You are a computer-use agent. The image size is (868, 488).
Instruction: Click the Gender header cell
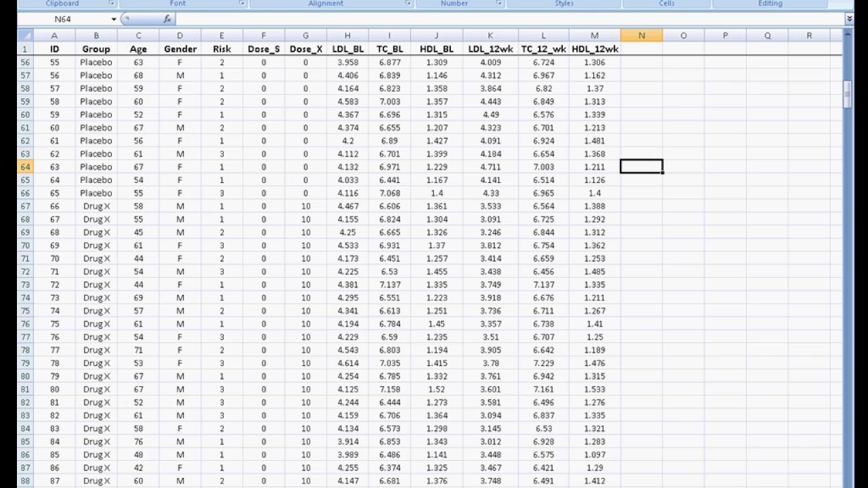pyautogui.click(x=180, y=49)
